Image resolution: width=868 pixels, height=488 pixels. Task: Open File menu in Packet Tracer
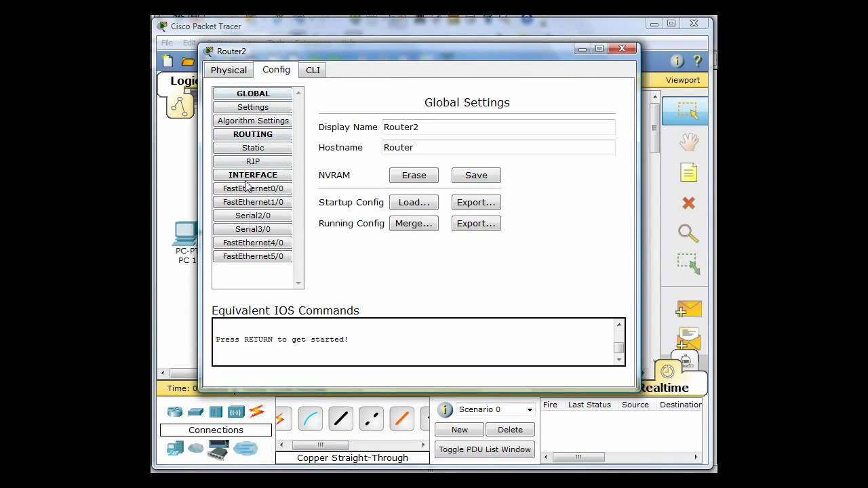[x=167, y=42]
